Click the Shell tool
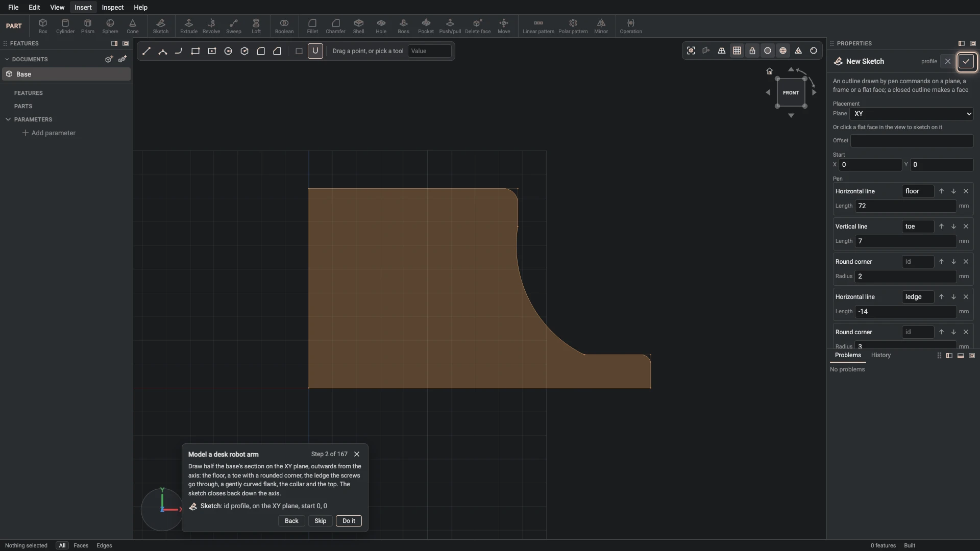 click(x=359, y=26)
